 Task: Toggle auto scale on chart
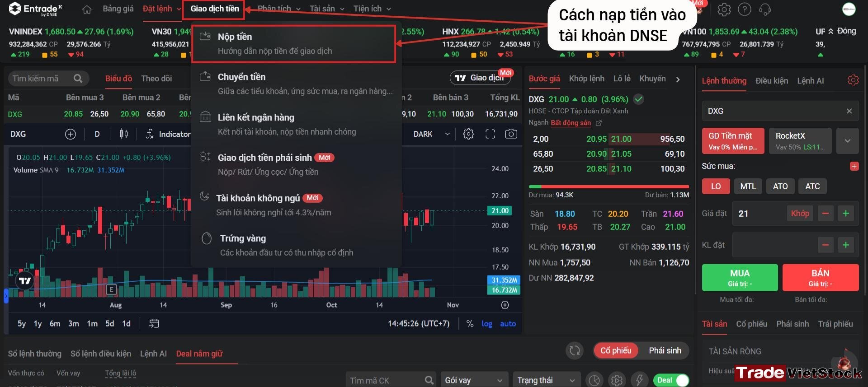pyautogui.click(x=508, y=324)
